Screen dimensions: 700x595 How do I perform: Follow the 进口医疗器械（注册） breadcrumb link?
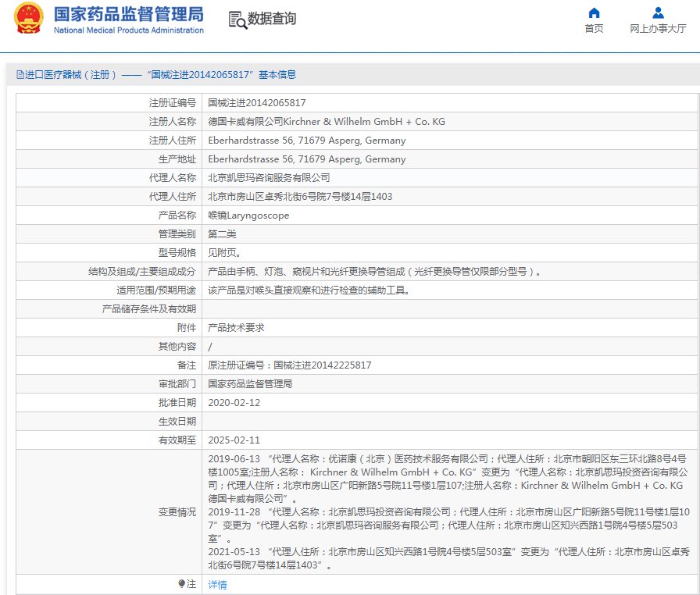61,74
